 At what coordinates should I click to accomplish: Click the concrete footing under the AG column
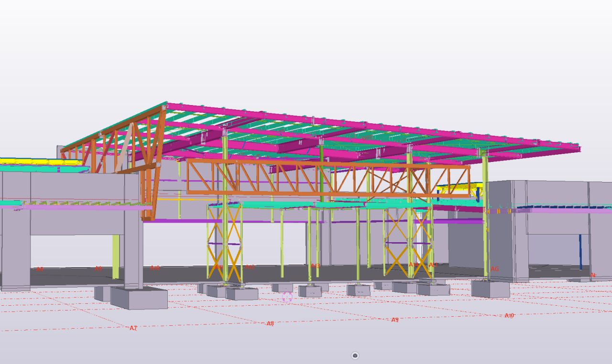tap(490, 289)
